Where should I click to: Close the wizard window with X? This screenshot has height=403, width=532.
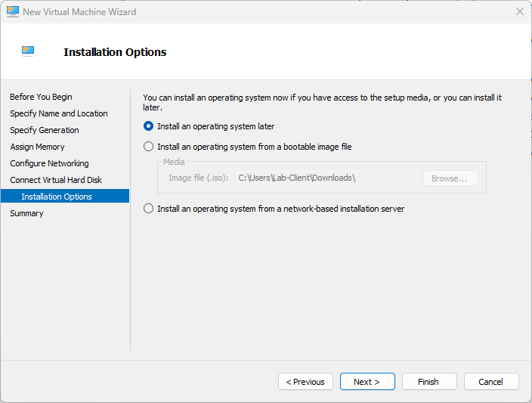[x=519, y=11]
